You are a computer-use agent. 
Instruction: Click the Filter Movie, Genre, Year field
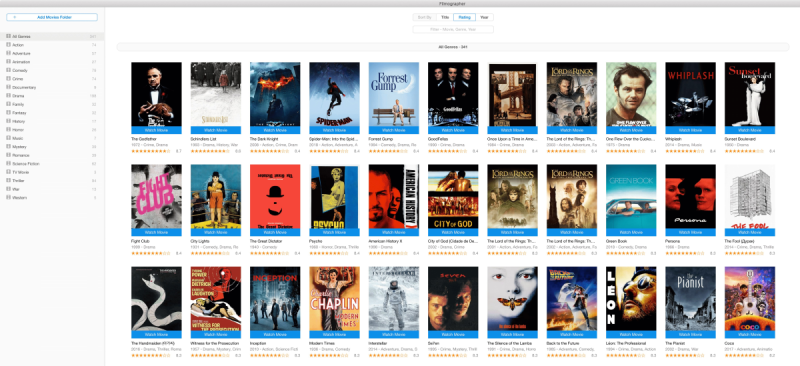453,30
